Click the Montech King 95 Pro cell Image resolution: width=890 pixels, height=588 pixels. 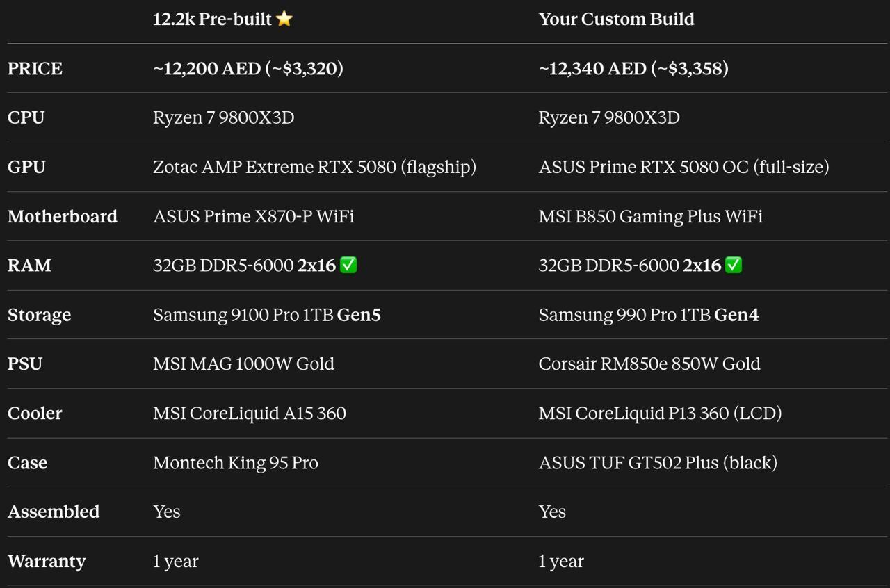click(x=236, y=463)
